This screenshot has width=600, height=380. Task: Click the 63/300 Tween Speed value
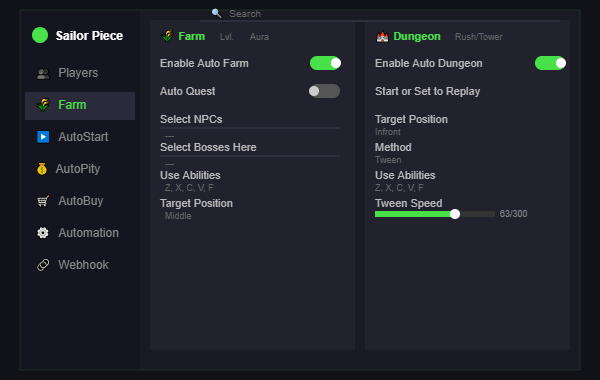point(513,214)
